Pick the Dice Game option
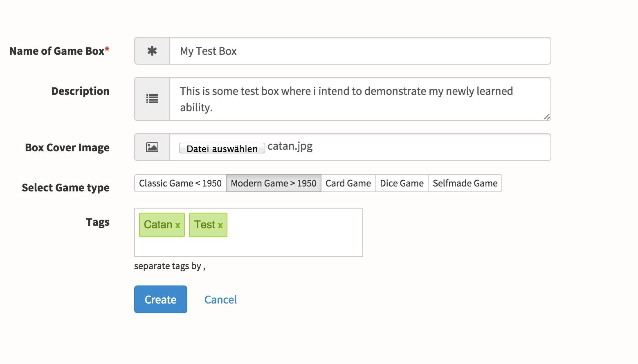The width and height of the screenshot is (638, 364). [x=402, y=183]
